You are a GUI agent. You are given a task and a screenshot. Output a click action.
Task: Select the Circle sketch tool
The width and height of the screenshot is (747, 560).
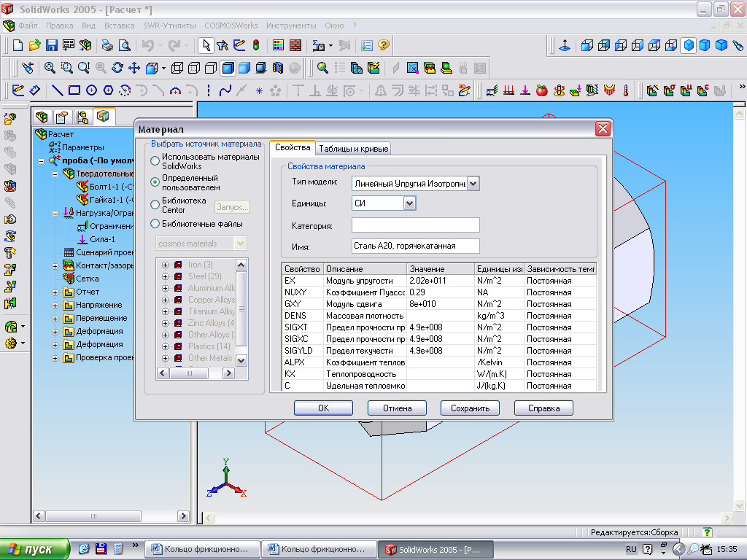click(x=91, y=90)
